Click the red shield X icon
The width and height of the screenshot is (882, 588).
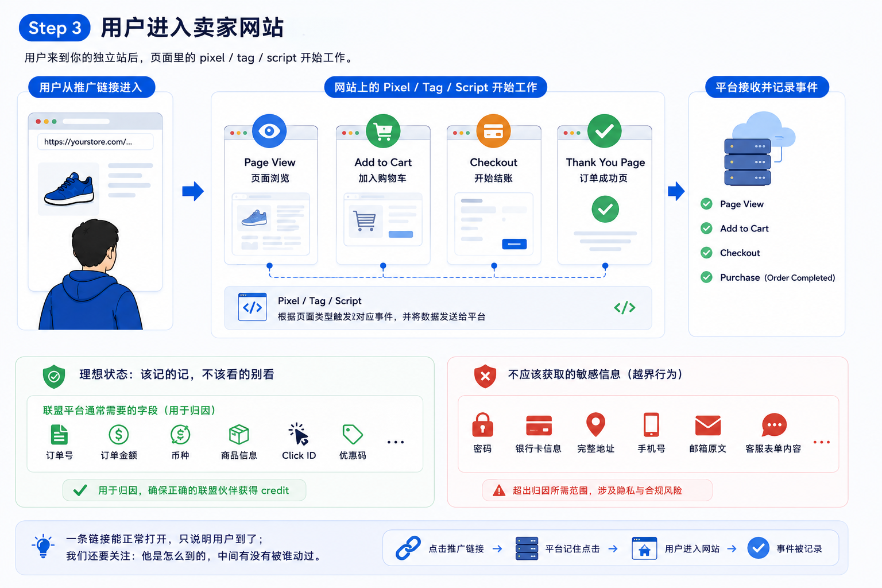click(x=485, y=376)
